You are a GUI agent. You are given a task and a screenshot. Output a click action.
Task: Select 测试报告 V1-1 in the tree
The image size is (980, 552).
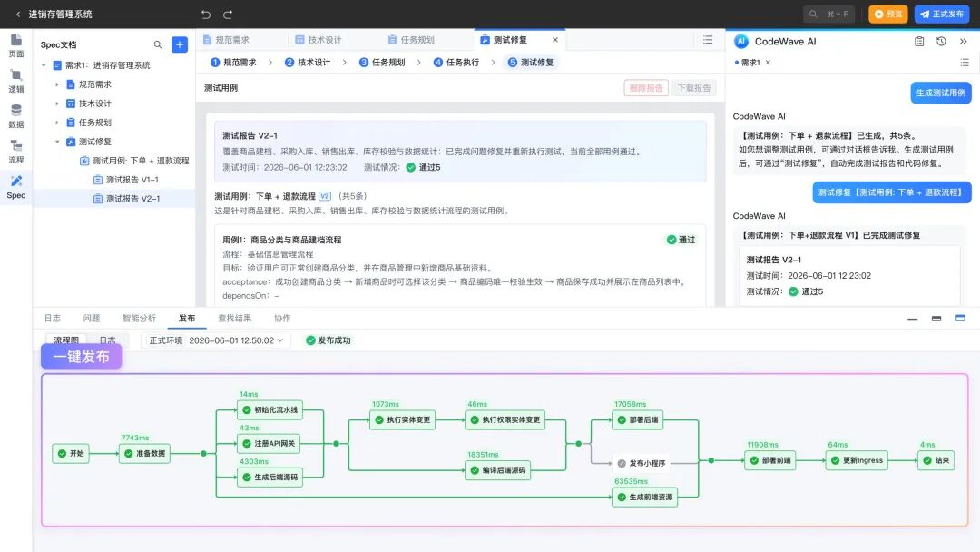[x=132, y=180]
